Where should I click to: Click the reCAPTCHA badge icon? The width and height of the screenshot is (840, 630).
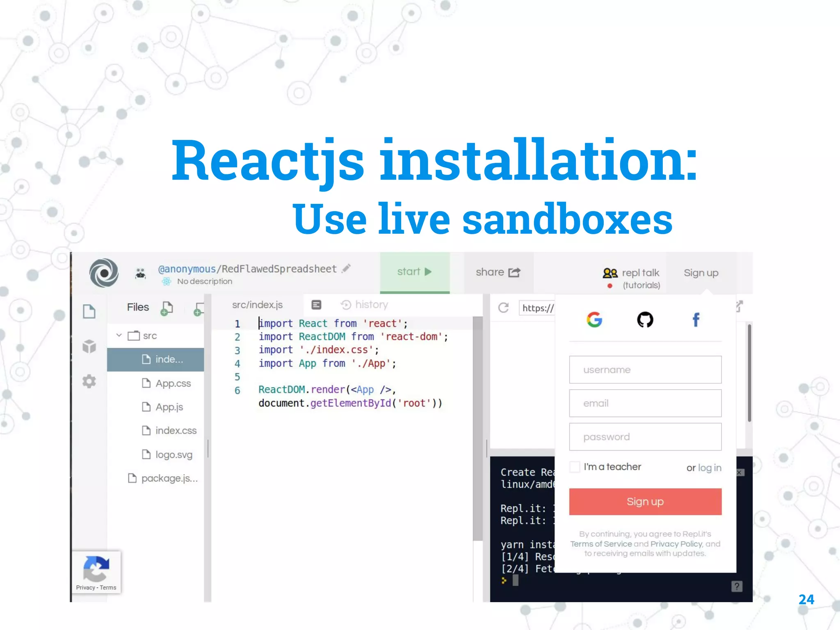click(96, 568)
